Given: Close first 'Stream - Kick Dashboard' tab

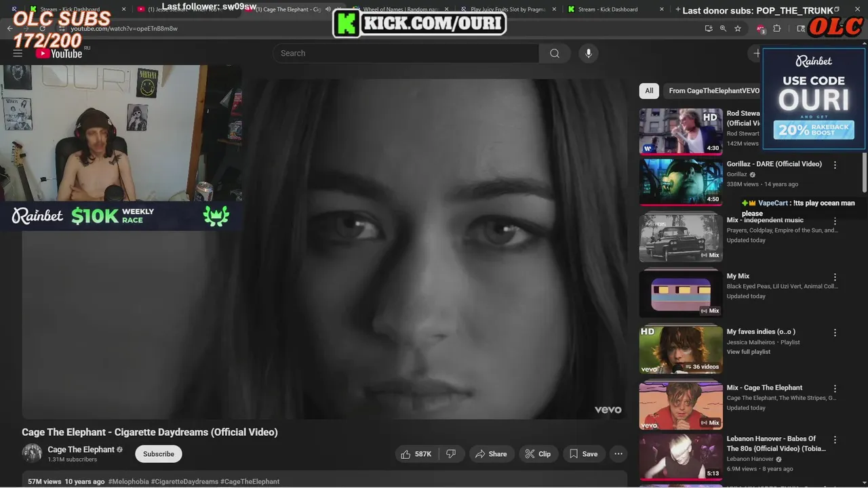Looking at the screenshot, I should tap(123, 9).
